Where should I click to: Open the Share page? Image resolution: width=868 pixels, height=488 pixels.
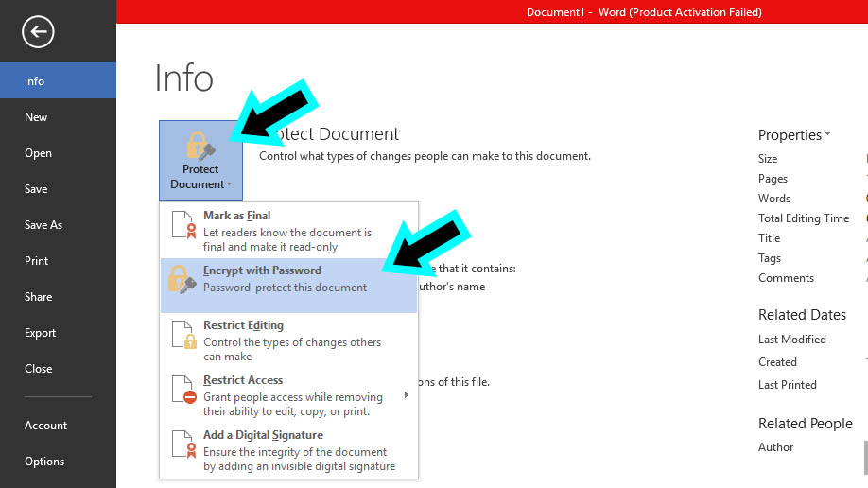[x=38, y=297]
